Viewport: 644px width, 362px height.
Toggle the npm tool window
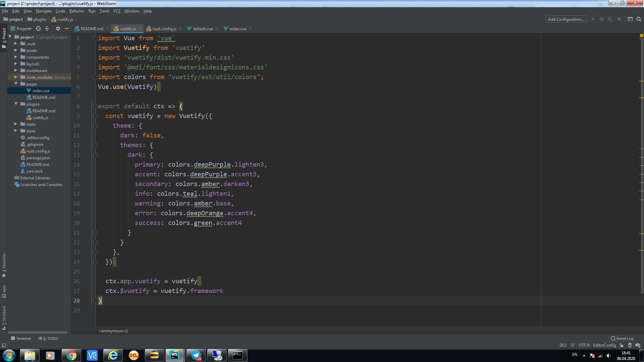tap(4, 291)
